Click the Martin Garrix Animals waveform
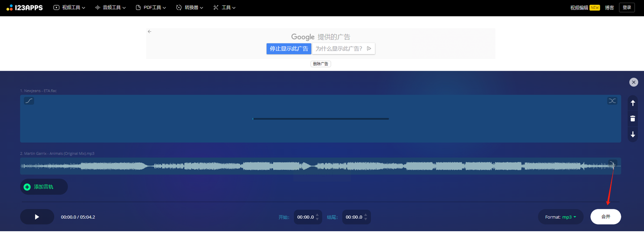 (321, 166)
